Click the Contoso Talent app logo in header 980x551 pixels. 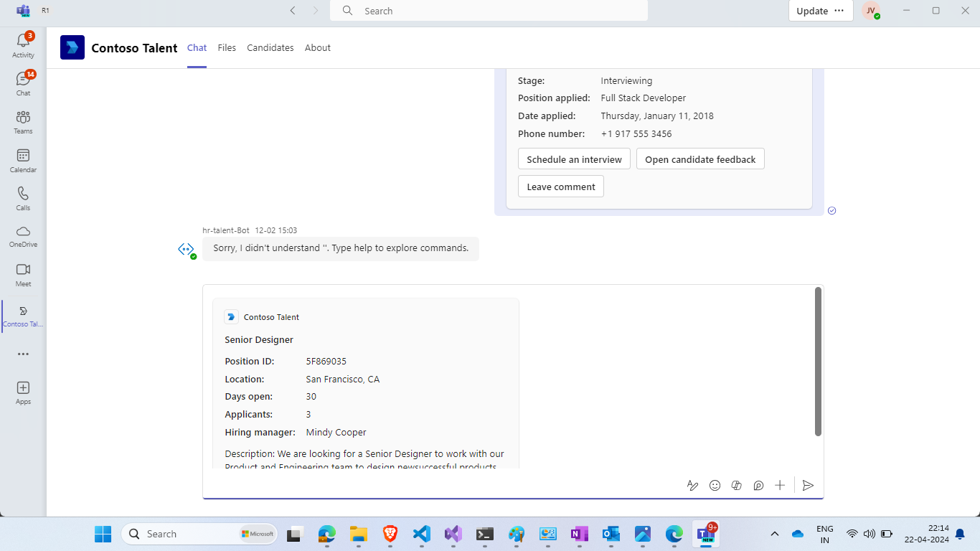click(72, 47)
